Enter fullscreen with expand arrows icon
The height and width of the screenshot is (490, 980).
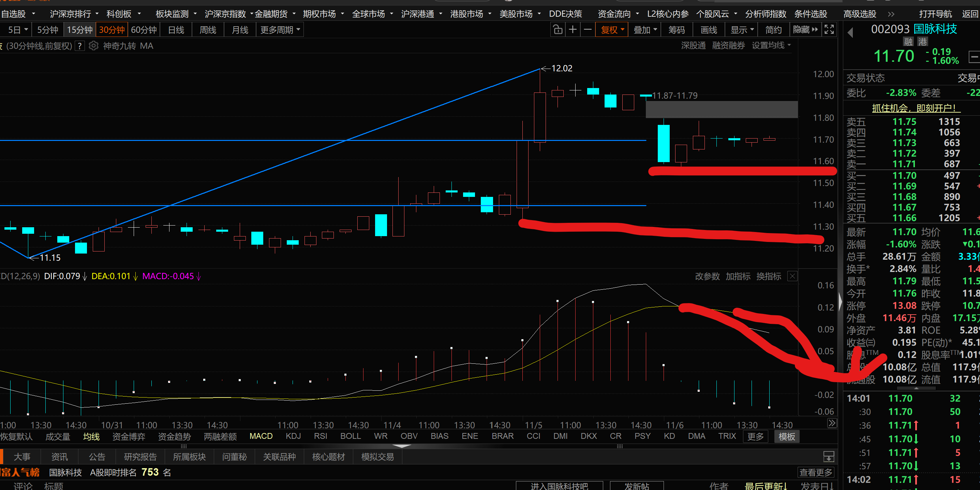pos(829,30)
